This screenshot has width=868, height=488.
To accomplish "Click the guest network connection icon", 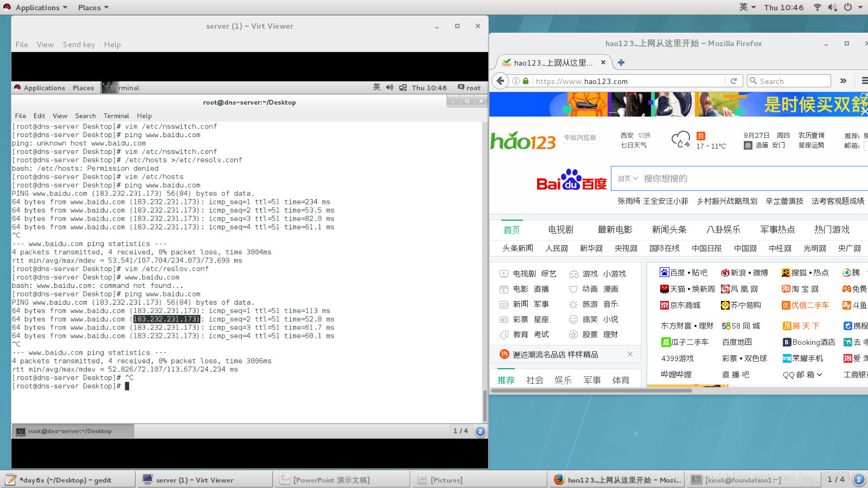I will click(403, 87).
